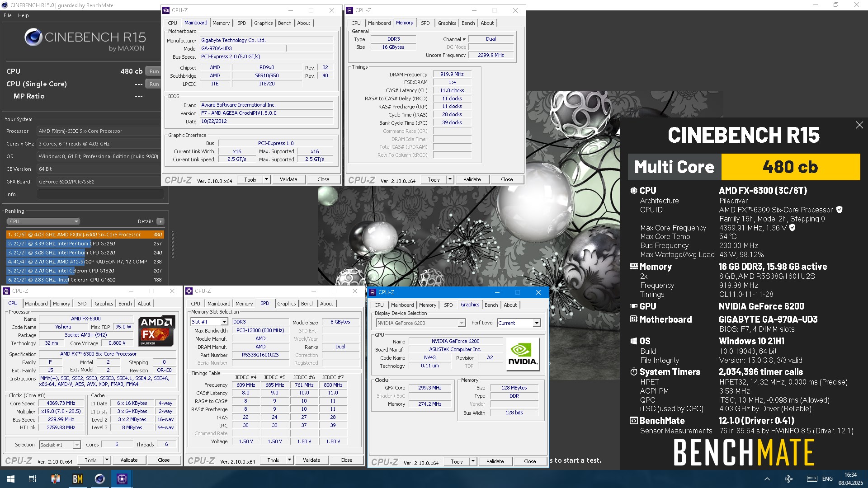
Task: Click Close button in SPD CPU-Z window
Action: point(346,460)
